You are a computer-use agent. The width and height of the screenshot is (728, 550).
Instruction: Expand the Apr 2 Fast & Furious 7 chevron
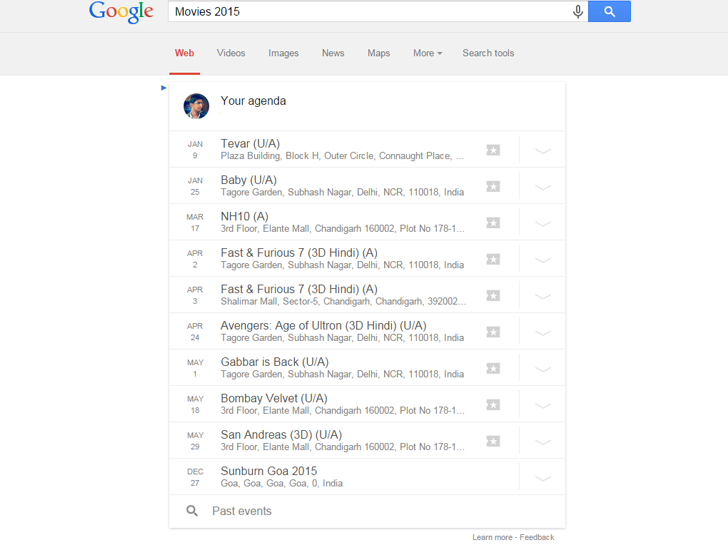point(543,260)
